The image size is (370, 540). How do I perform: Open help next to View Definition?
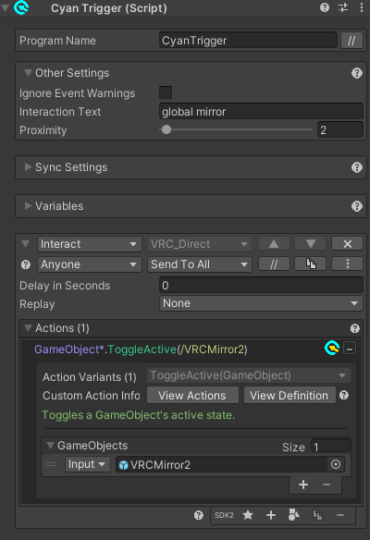(x=344, y=395)
